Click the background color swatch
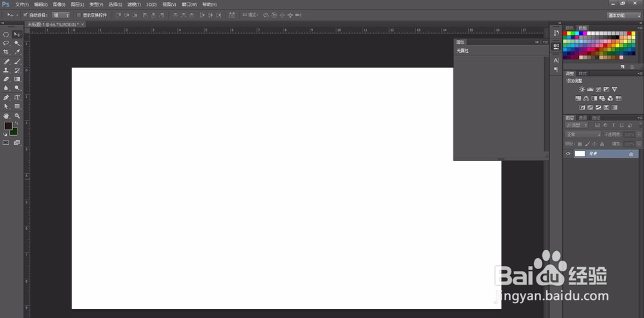 pyautogui.click(x=14, y=132)
